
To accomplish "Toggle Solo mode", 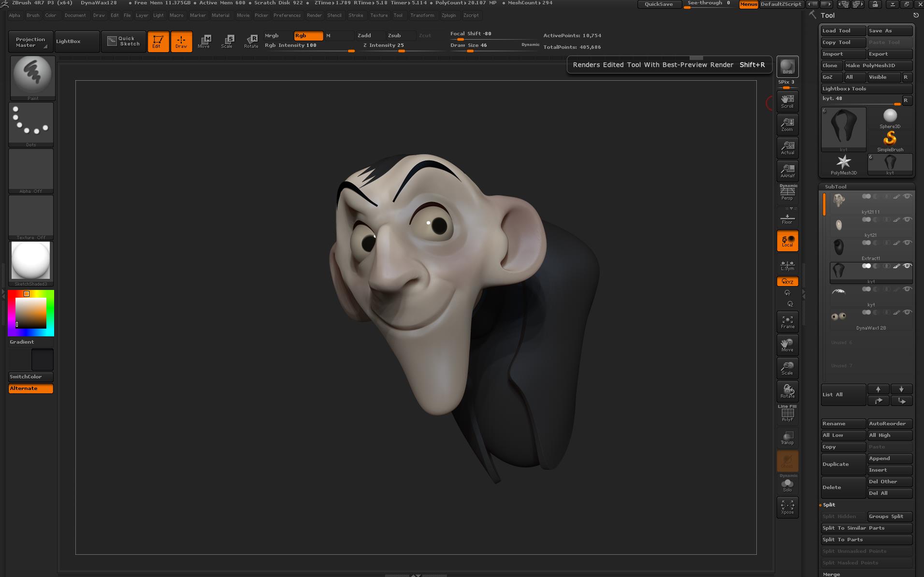I will click(x=787, y=484).
